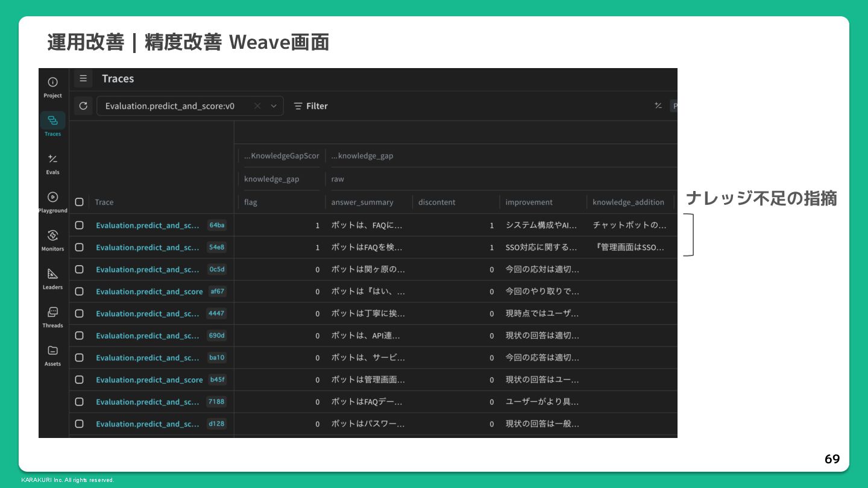Click the flag column header
Screen dimensions: 868x488
251,202
